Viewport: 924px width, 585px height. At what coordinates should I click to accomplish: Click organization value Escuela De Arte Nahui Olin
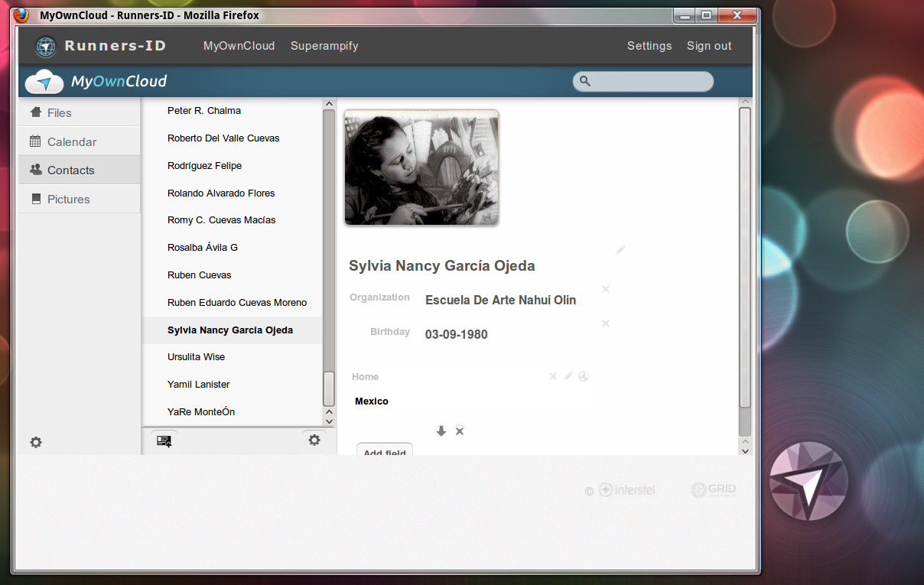500,300
